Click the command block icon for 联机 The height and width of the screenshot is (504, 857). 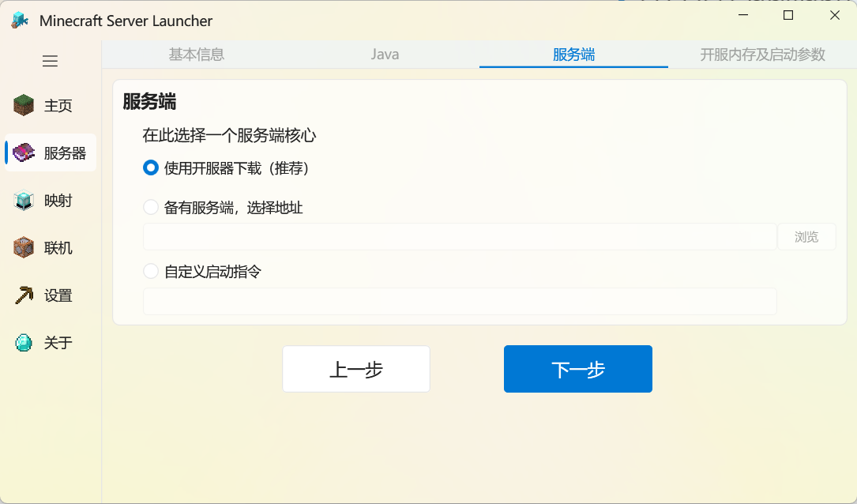coord(24,248)
